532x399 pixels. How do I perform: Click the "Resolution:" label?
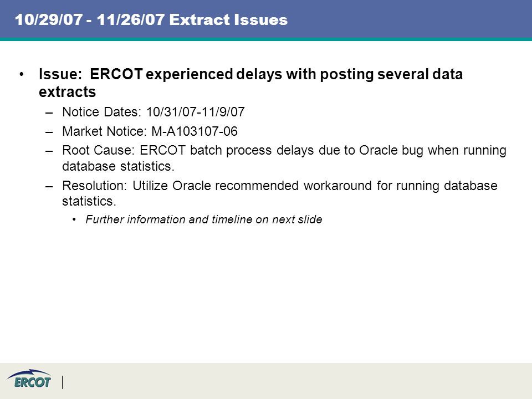point(95,186)
